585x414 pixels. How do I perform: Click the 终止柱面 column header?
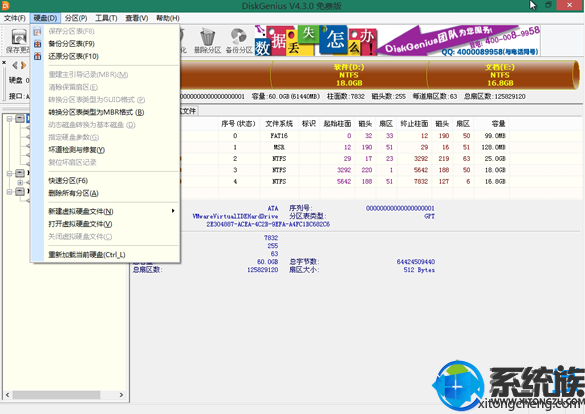(x=414, y=123)
